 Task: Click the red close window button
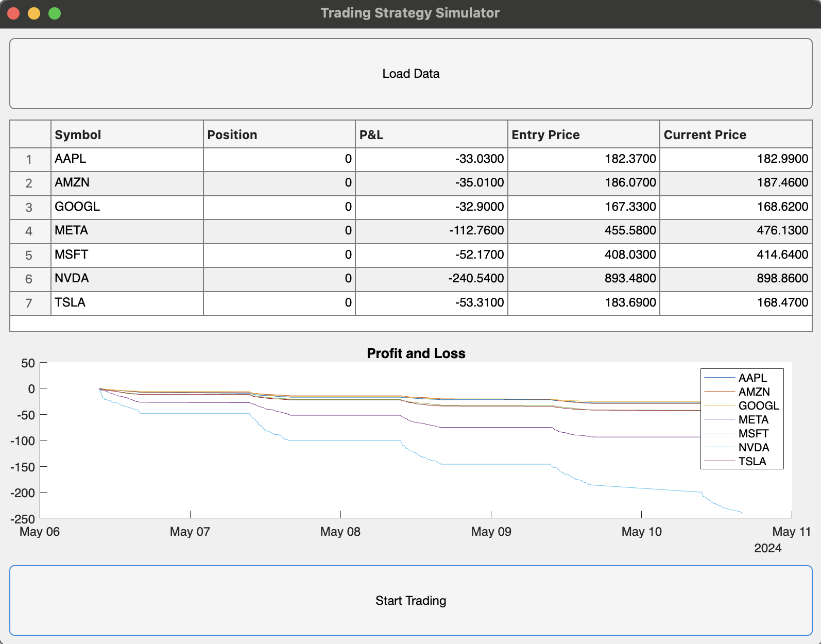tap(13, 13)
